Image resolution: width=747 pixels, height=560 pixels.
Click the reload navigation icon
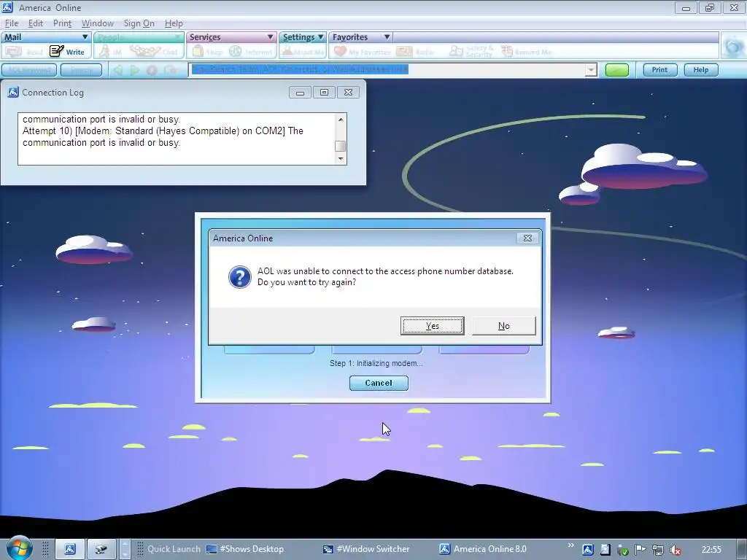pyautogui.click(x=171, y=70)
